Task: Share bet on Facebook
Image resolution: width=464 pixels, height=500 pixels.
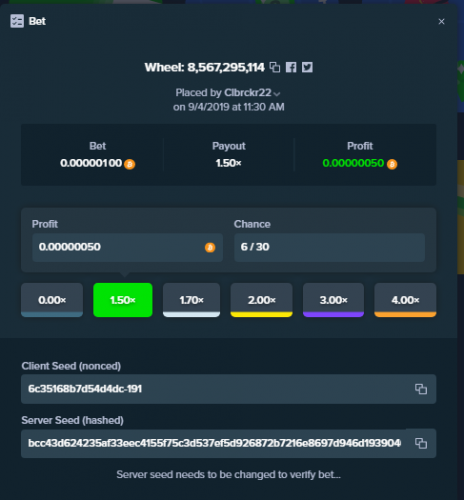Action: tap(291, 67)
